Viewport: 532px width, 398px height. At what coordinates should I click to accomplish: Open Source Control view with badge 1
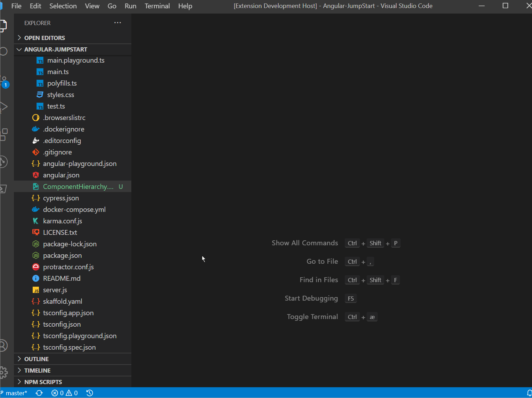coord(4,82)
